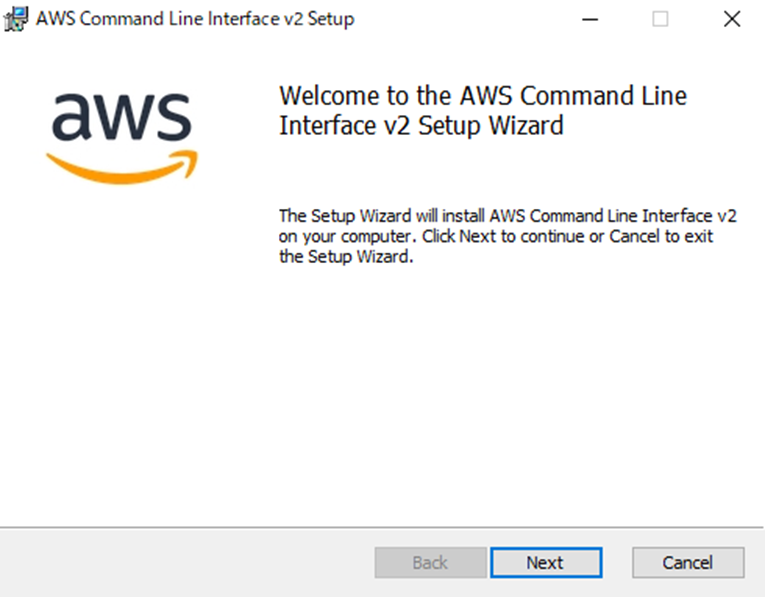Click Next to continue the setup

[x=546, y=562]
